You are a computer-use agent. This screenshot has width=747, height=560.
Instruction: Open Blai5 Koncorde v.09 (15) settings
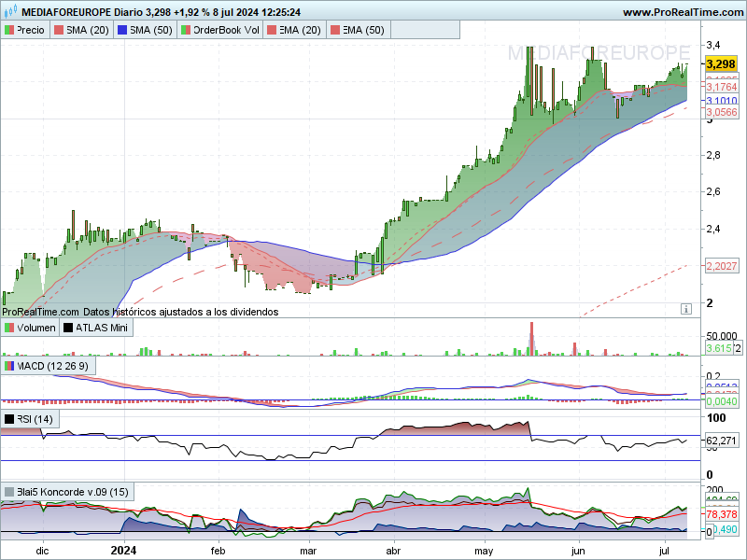(x=67, y=492)
